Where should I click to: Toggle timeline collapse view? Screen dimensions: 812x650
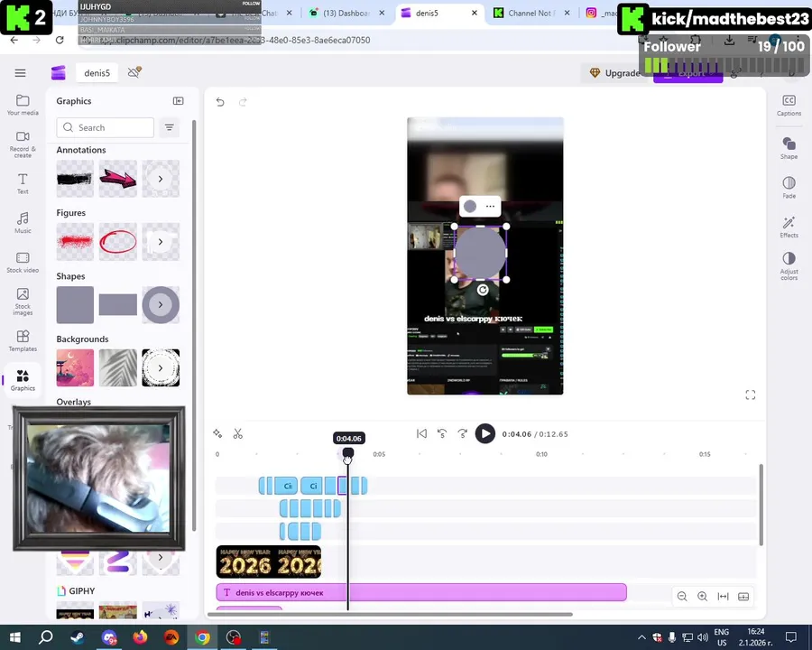743,597
